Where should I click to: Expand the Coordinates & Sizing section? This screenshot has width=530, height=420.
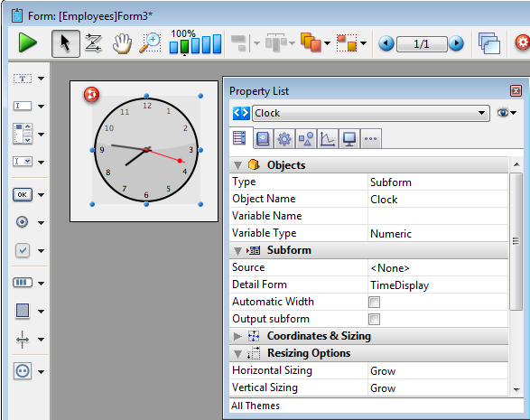click(237, 336)
